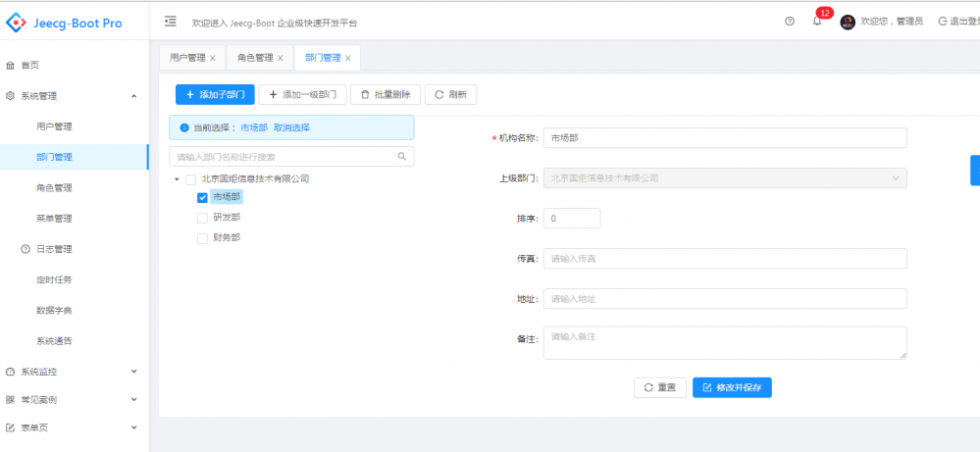Viewport: 980px width, 452px height.
Task: Click the 首页 home icon in sidebar
Action: point(10,65)
